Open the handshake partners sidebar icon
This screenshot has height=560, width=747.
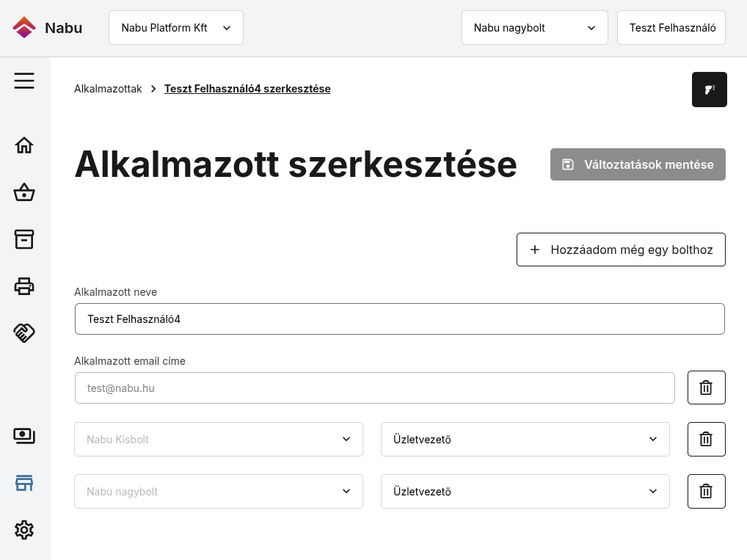tap(23, 332)
